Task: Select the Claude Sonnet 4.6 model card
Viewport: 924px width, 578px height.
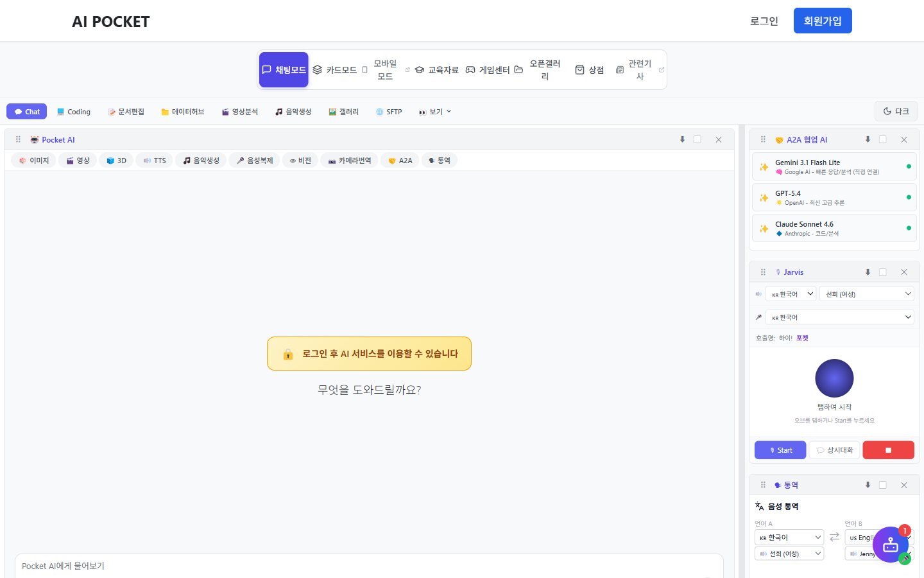Action: tap(834, 228)
